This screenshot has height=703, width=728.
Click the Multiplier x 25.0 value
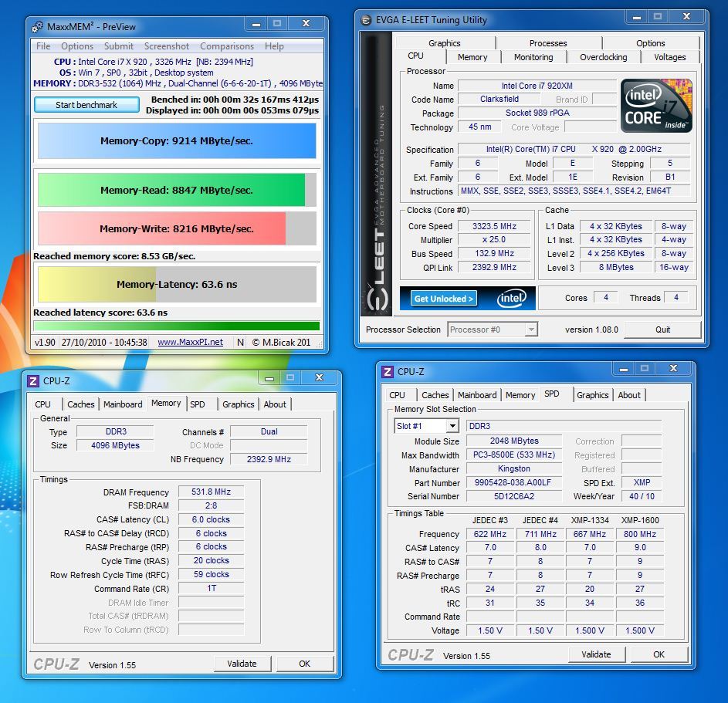pyautogui.click(x=494, y=239)
